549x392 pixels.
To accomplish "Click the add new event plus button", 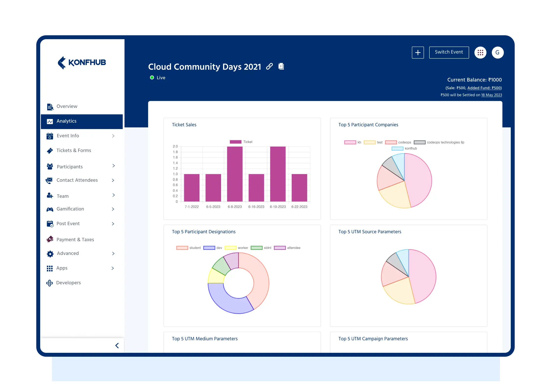I will point(417,53).
